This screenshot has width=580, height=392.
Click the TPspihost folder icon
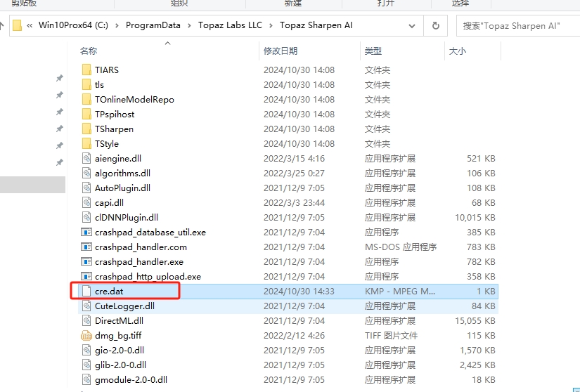coord(86,115)
